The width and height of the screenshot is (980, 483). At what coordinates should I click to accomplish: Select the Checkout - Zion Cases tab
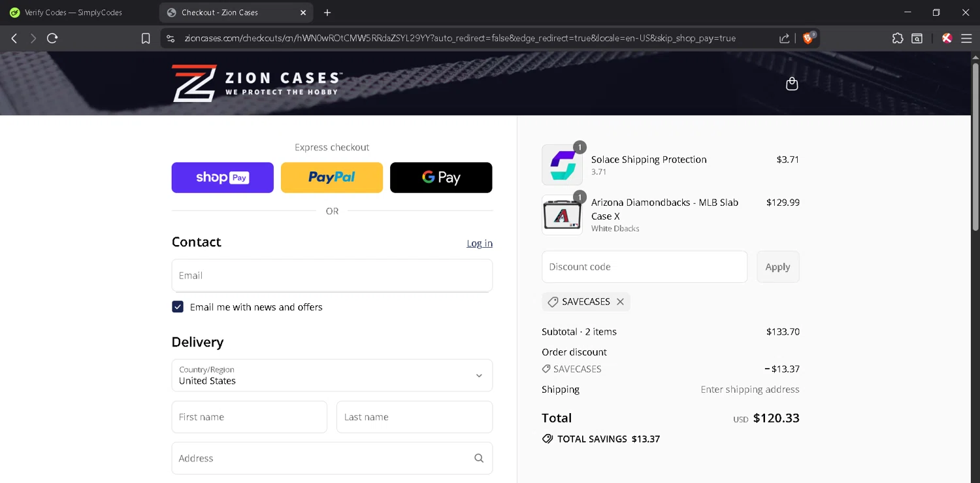click(x=236, y=12)
